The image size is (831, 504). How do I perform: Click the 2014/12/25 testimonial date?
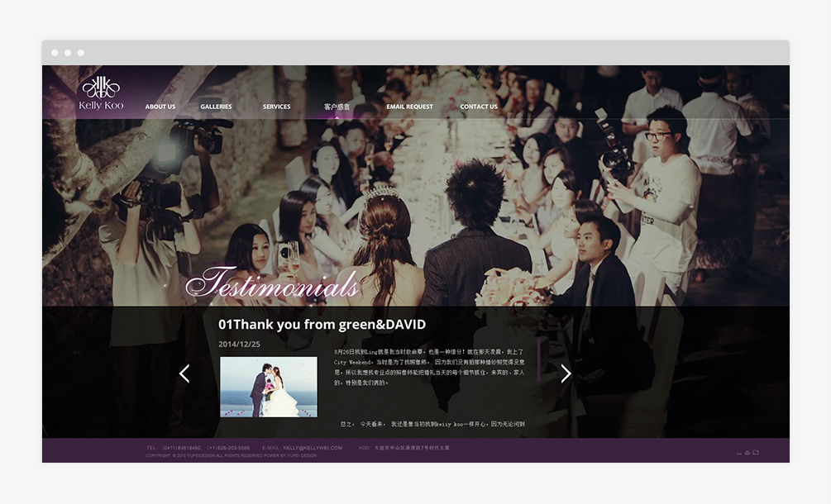click(239, 344)
